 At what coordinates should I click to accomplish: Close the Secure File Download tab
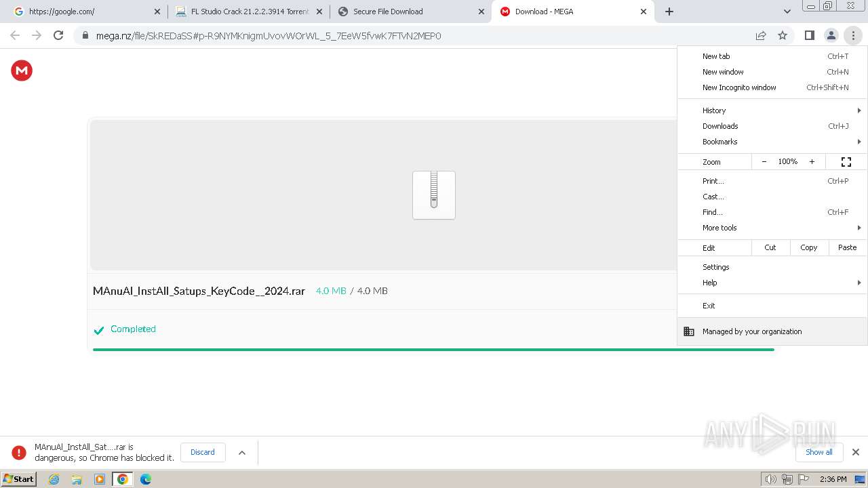(x=481, y=12)
